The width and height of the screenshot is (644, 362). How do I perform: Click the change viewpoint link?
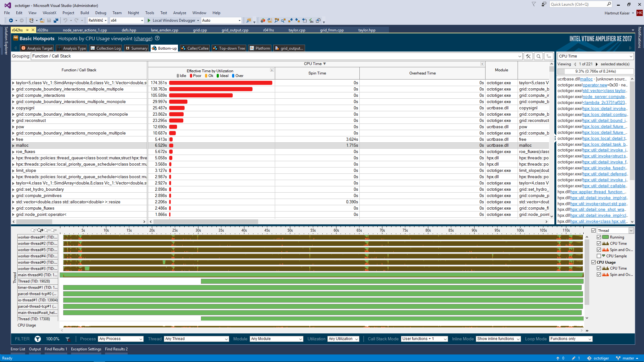click(x=143, y=38)
